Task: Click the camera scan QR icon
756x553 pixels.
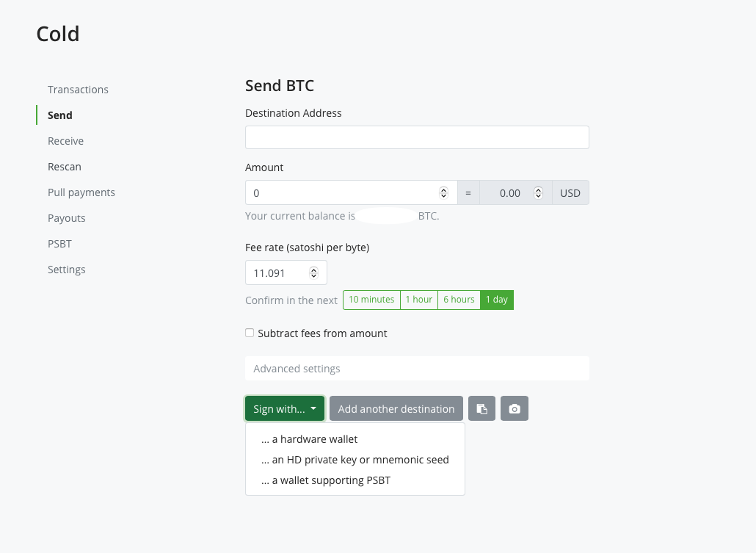Action: (515, 409)
